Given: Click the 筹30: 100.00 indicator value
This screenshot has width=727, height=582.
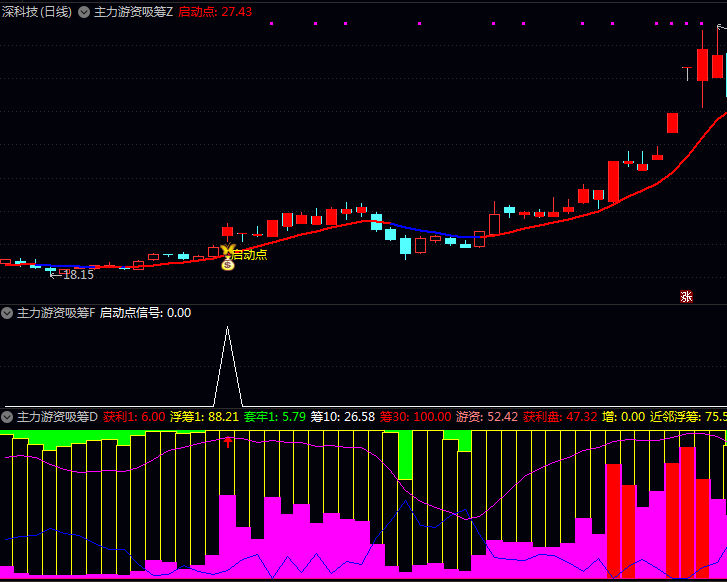Looking at the screenshot, I should point(415,416).
